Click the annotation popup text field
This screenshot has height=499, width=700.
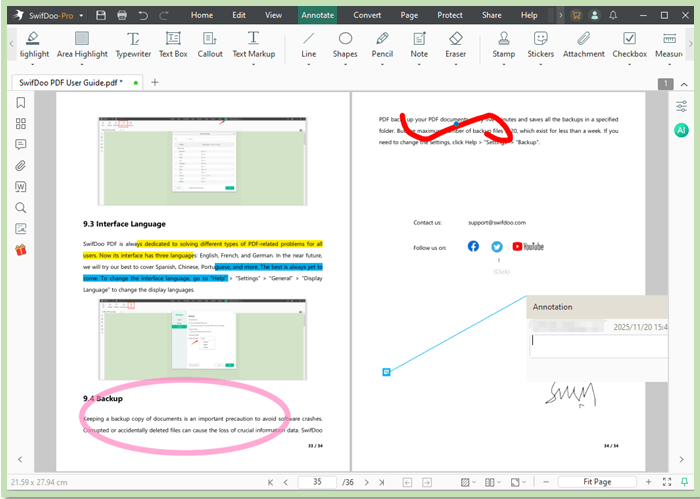(598, 345)
